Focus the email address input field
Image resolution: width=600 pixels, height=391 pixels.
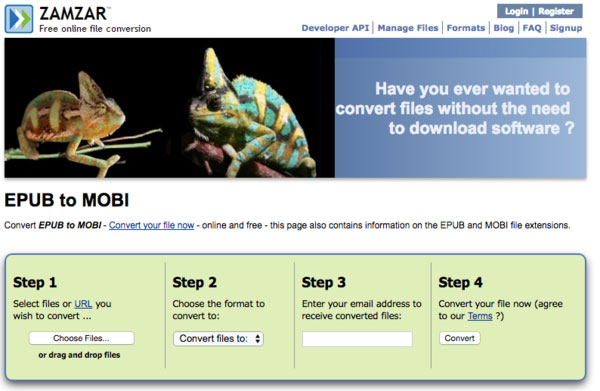(357, 339)
